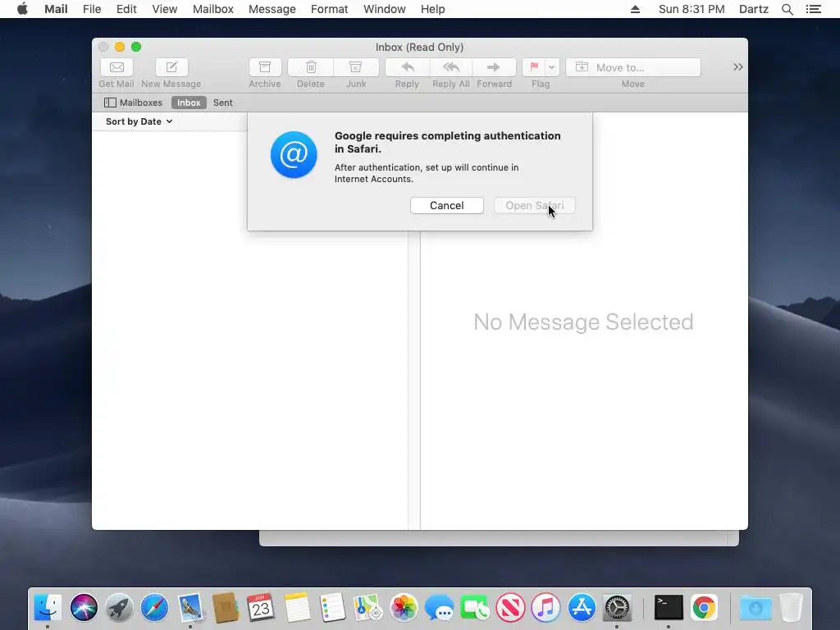Open the Terminal icon in Dock
This screenshot has width=840, height=630.
click(669, 608)
